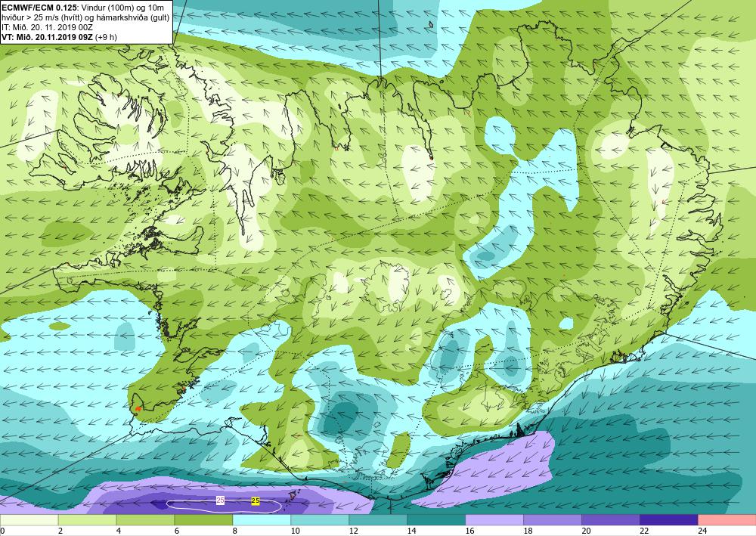Image resolution: width=756 pixels, height=536 pixels.
Task: Click the teal 12–14 legend swatch
Action: pos(378,520)
